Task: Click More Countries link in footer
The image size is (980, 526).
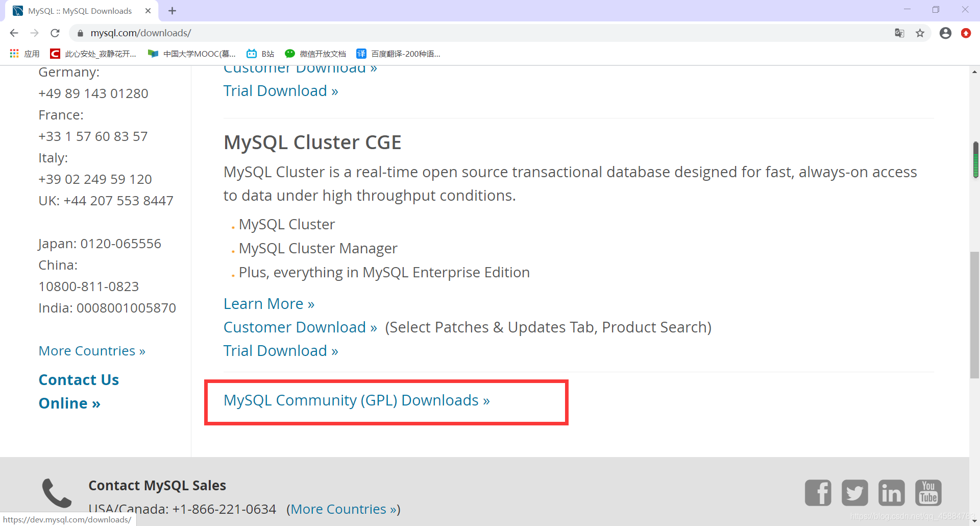Action: point(344,509)
